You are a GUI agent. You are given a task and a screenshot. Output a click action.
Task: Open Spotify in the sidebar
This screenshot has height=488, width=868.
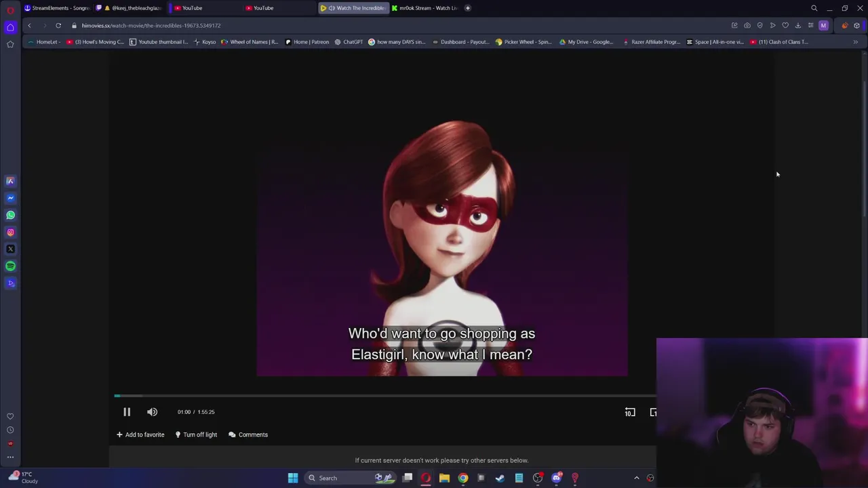pyautogui.click(x=10, y=266)
